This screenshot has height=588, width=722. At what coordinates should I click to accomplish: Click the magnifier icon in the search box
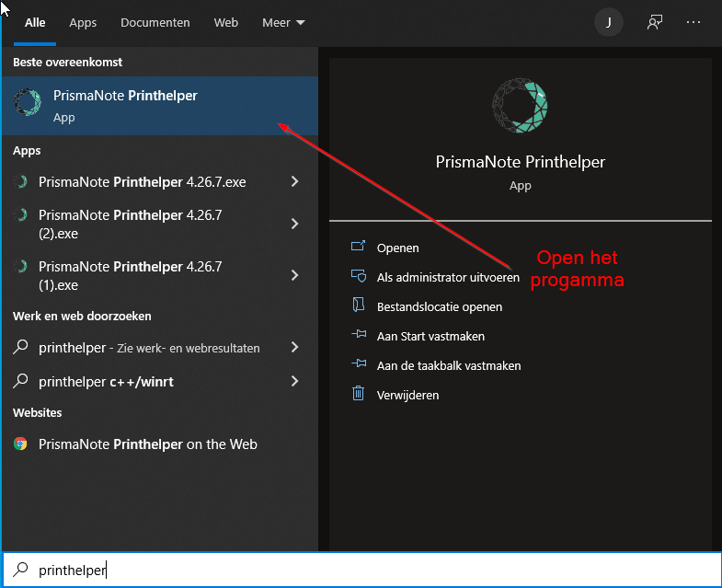20,570
